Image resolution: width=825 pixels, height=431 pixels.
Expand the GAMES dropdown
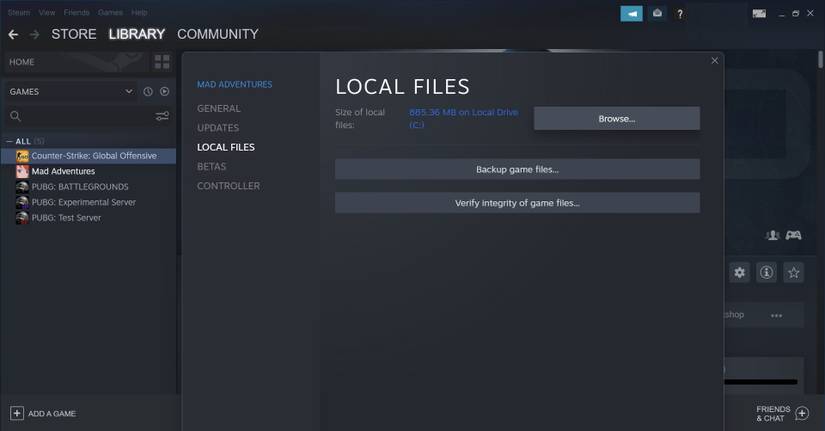128,92
